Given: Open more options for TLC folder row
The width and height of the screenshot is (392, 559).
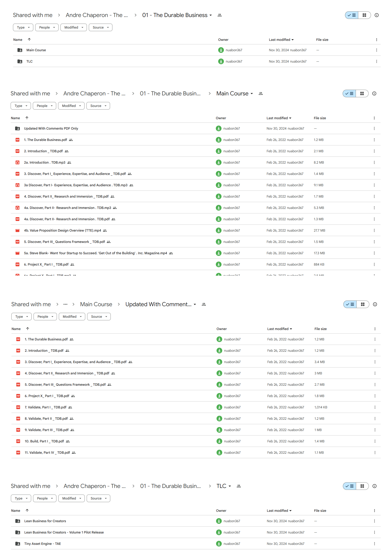Looking at the screenshot, I should click(x=376, y=61).
